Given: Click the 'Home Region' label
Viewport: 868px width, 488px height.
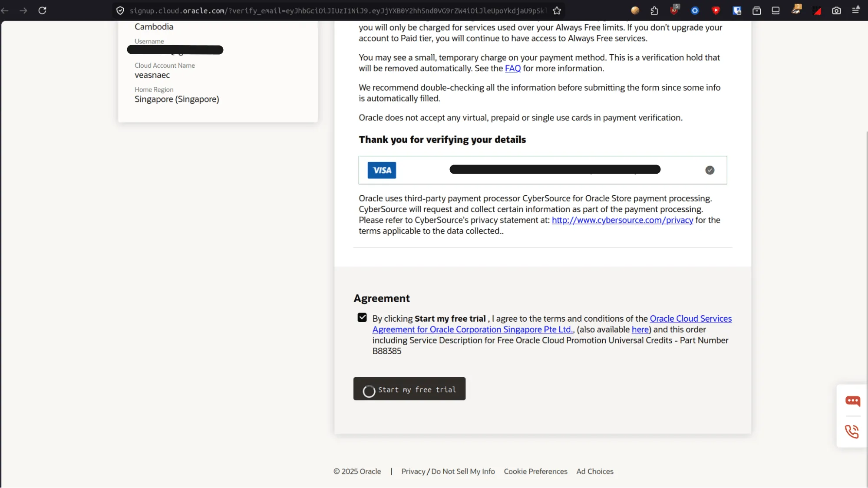Looking at the screenshot, I should [x=154, y=90].
